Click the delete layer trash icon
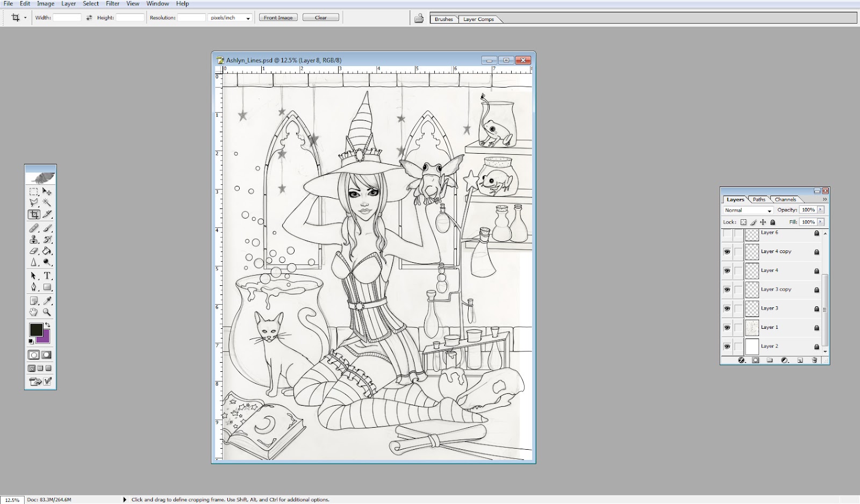This screenshot has height=504, width=860. tap(815, 360)
